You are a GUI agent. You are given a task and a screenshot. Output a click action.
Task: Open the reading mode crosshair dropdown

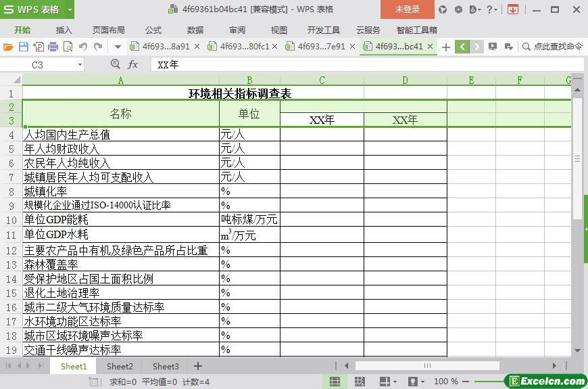tap(388, 382)
